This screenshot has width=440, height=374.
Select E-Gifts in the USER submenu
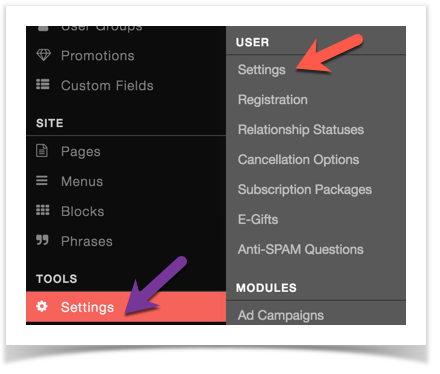click(x=258, y=220)
